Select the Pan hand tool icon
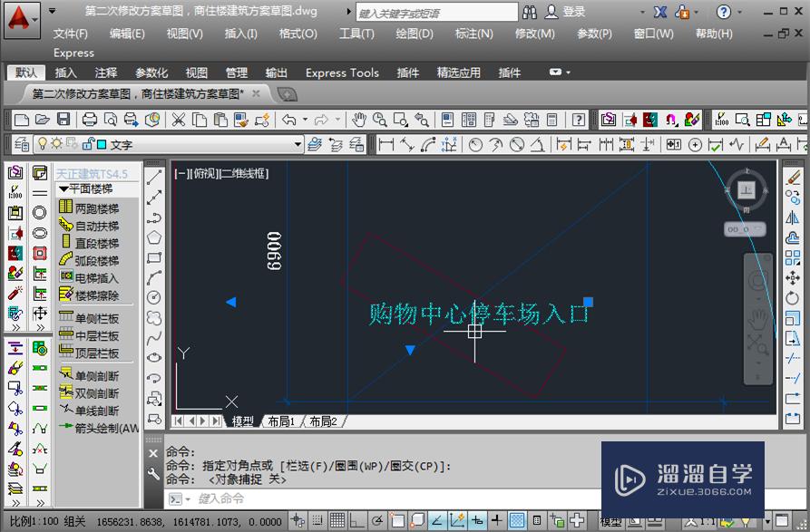Image resolution: width=810 pixels, height=532 pixels. click(x=361, y=120)
